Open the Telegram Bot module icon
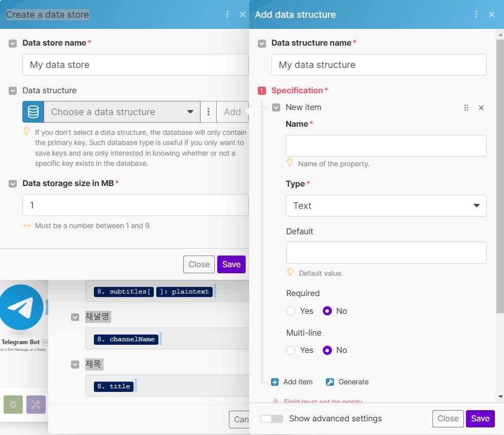 click(21, 307)
